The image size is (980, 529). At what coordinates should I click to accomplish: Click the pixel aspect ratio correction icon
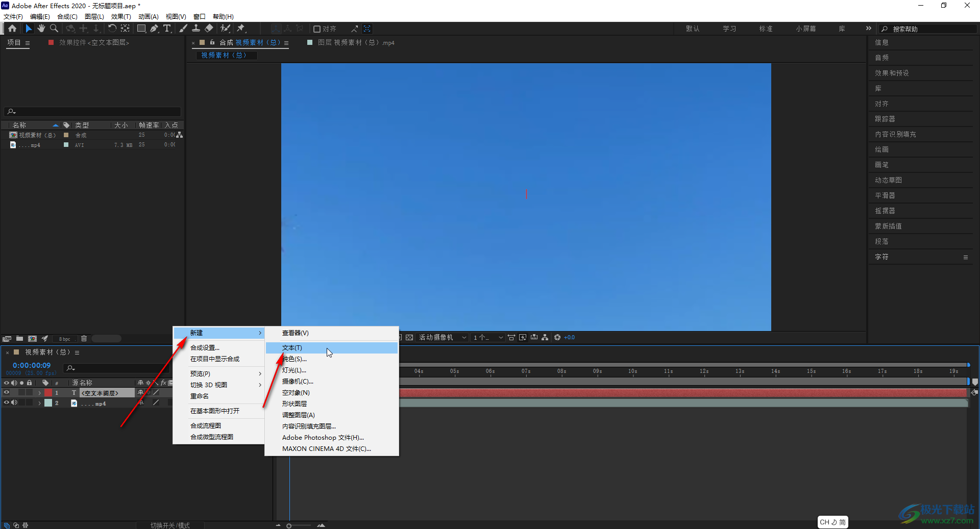pos(511,338)
